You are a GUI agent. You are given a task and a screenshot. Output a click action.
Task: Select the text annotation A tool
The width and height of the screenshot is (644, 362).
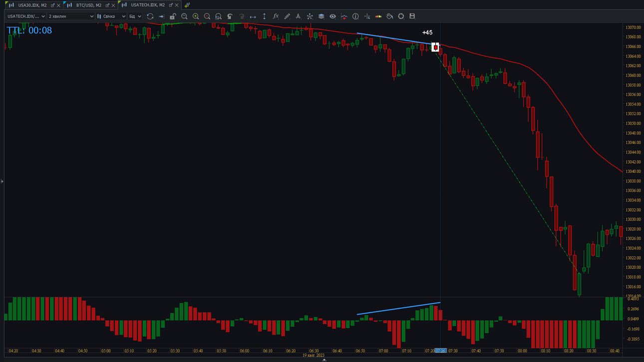(x=298, y=16)
